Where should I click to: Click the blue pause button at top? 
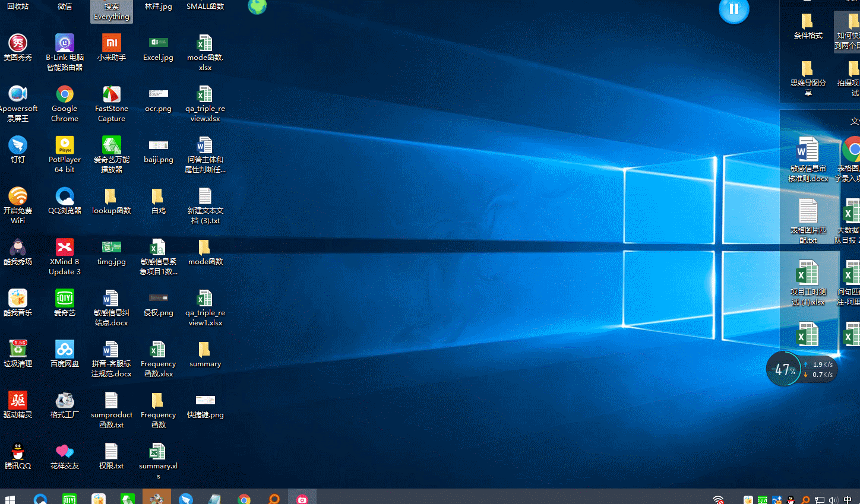pos(733,10)
